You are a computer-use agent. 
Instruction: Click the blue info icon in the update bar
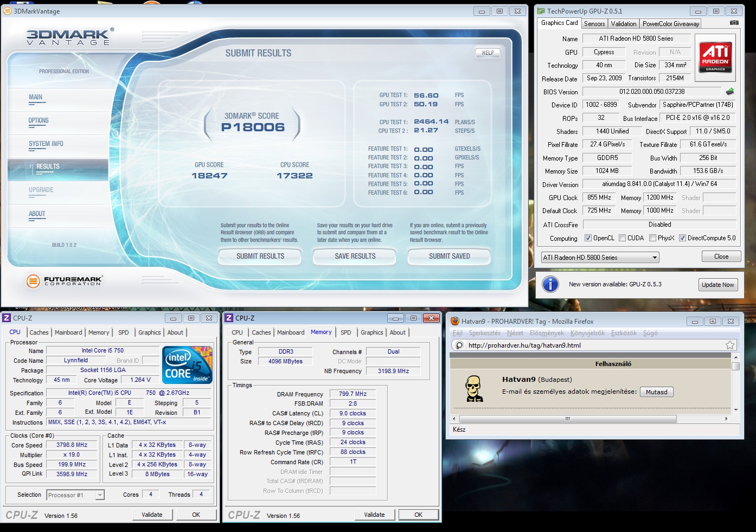[550, 284]
